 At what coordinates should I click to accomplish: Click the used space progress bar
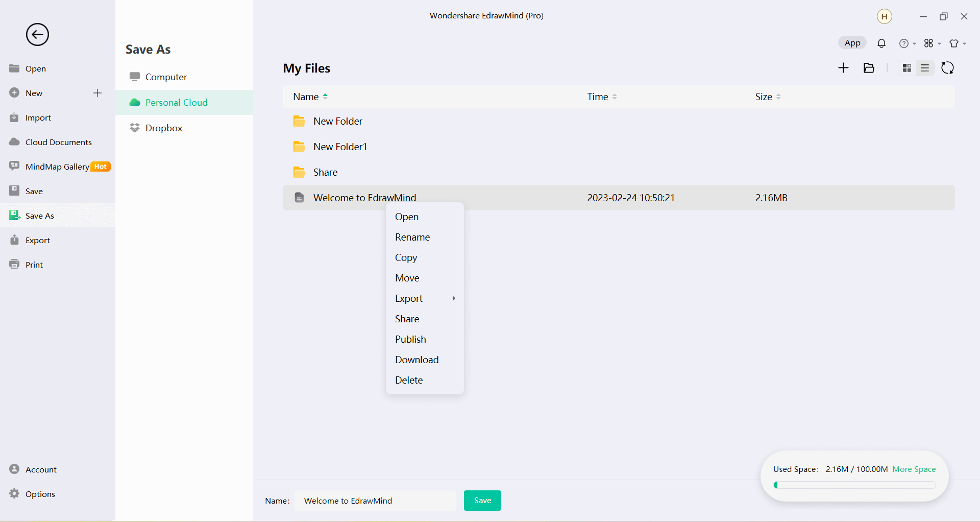tap(854, 485)
